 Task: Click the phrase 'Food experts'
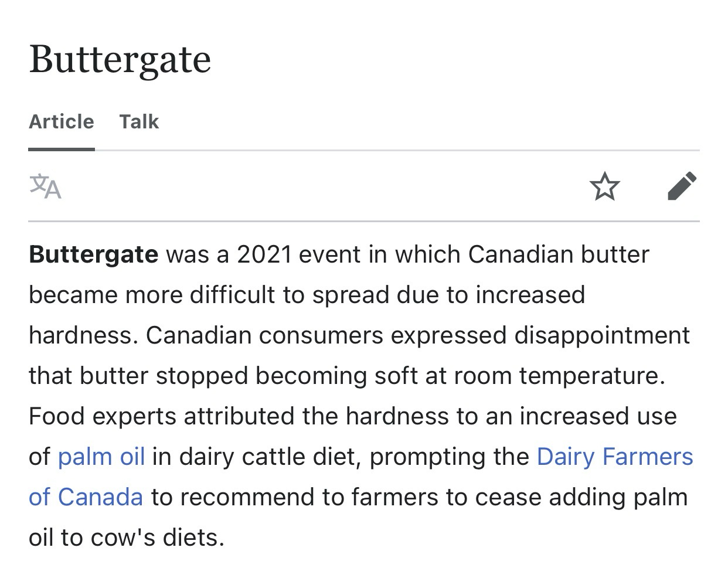(x=102, y=416)
